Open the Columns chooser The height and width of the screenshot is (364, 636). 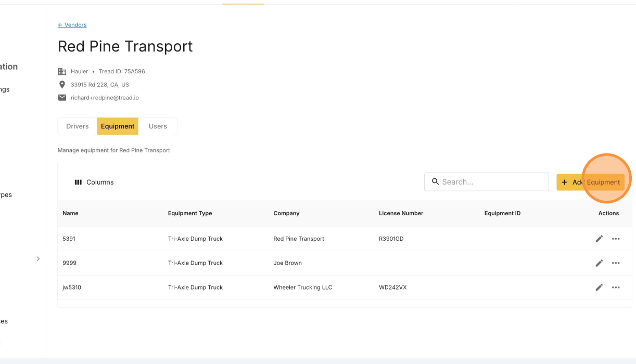pyautogui.click(x=94, y=183)
